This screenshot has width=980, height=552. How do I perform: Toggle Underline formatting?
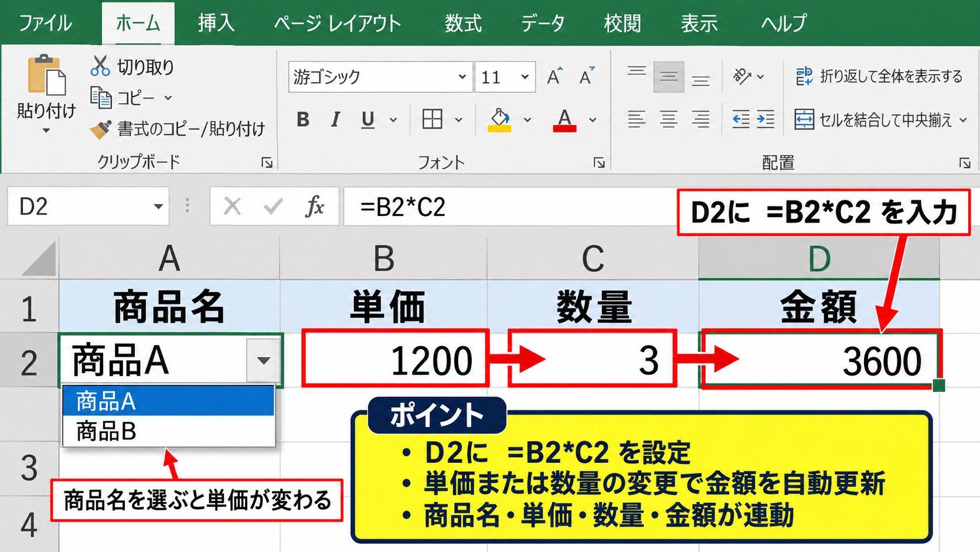point(367,120)
